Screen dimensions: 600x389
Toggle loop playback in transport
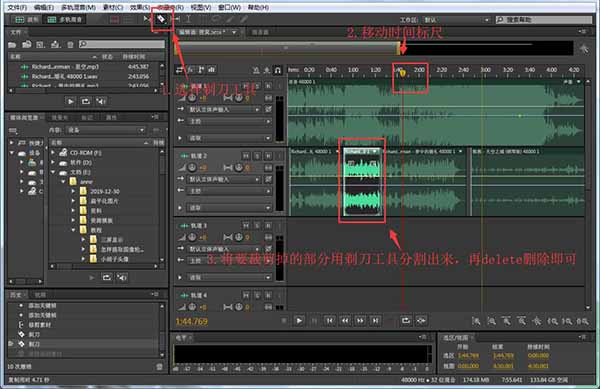406,321
